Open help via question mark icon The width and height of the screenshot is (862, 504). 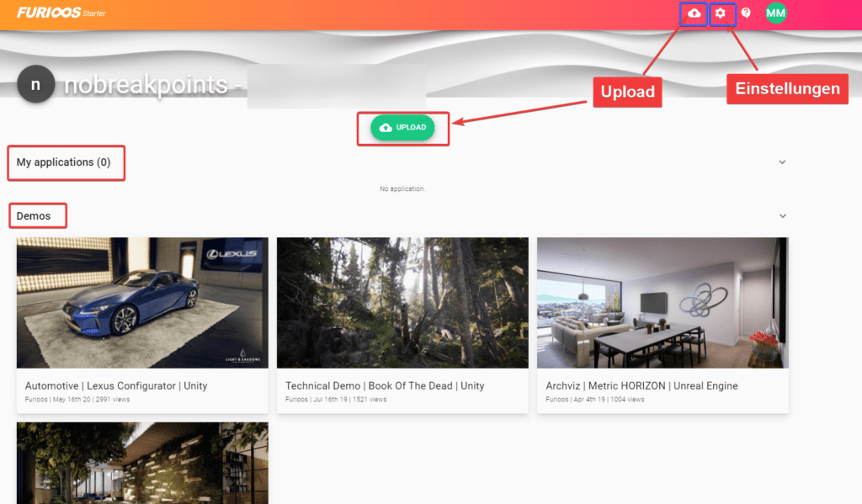tap(746, 13)
